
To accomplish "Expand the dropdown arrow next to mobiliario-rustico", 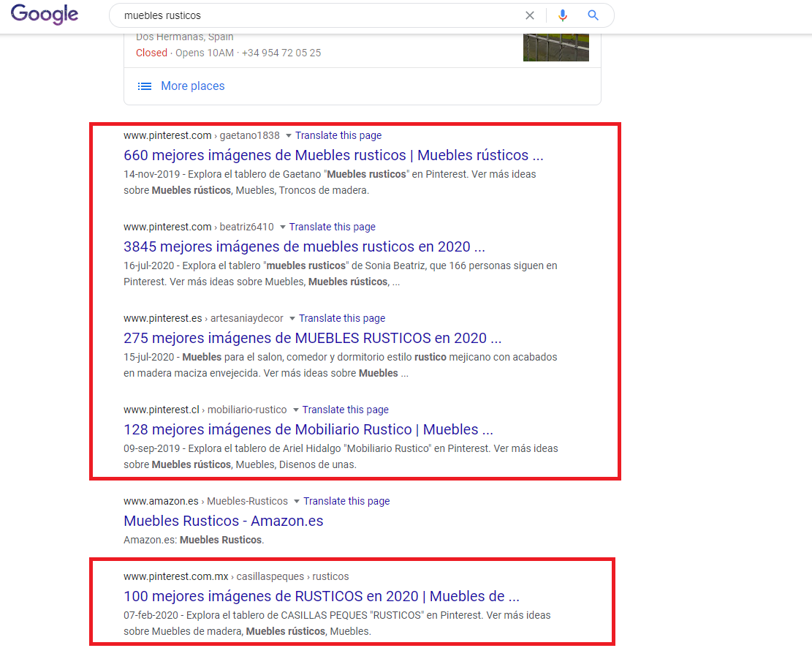I will pos(296,410).
